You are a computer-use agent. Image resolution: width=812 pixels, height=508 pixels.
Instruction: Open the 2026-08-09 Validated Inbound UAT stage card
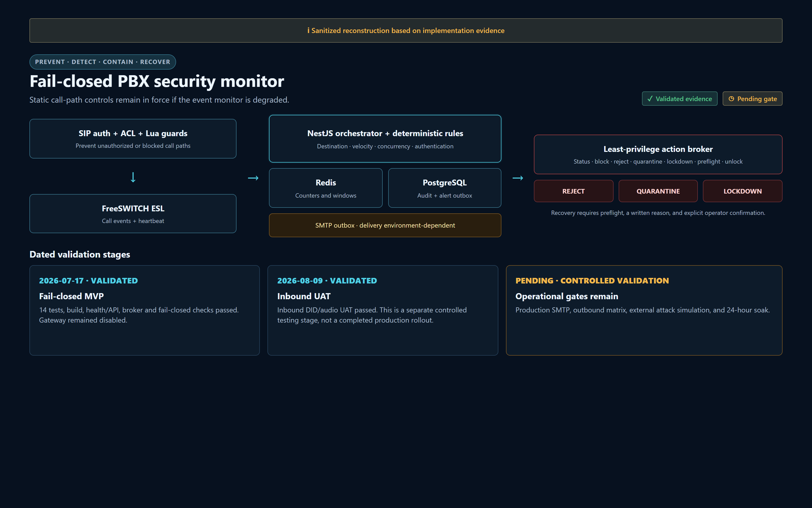coord(383,310)
